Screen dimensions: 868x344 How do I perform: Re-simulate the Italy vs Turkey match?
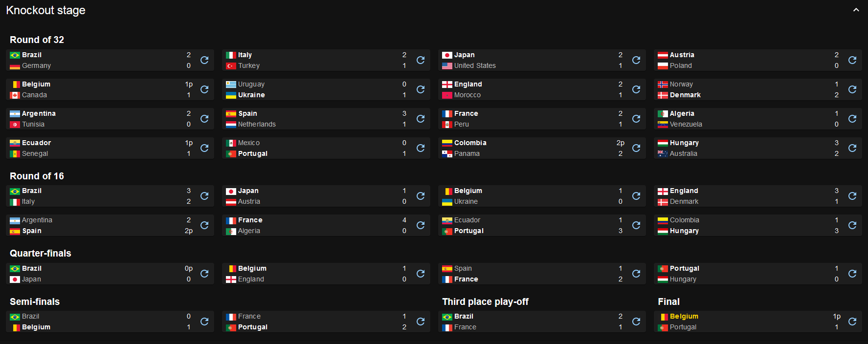pyautogui.click(x=421, y=60)
